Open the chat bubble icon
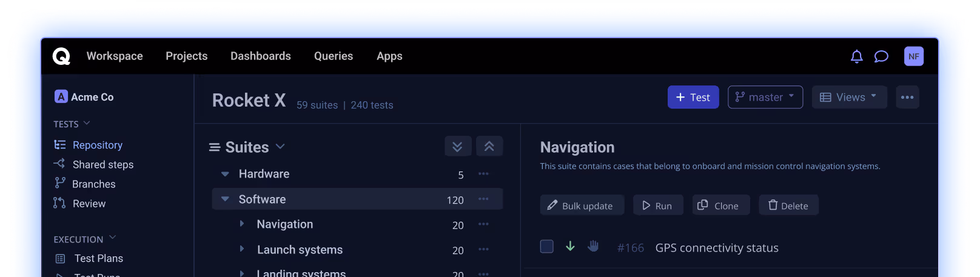 click(x=881, y=56)
